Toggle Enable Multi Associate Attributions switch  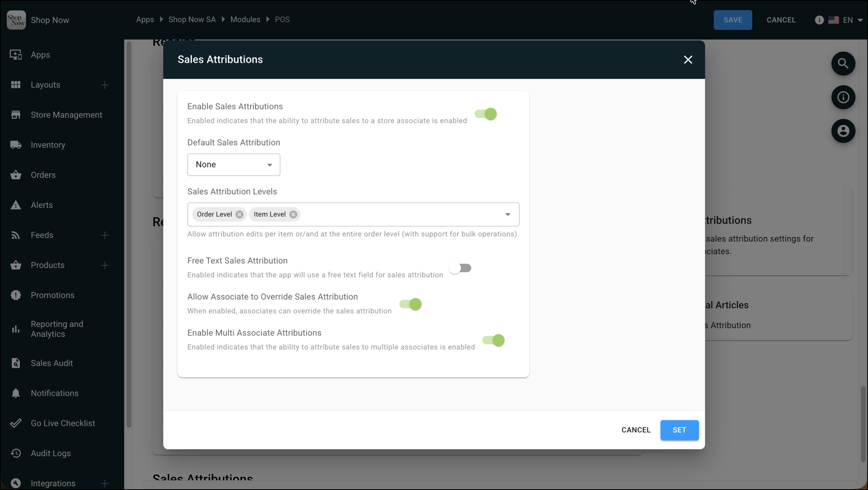coord(493,340)
